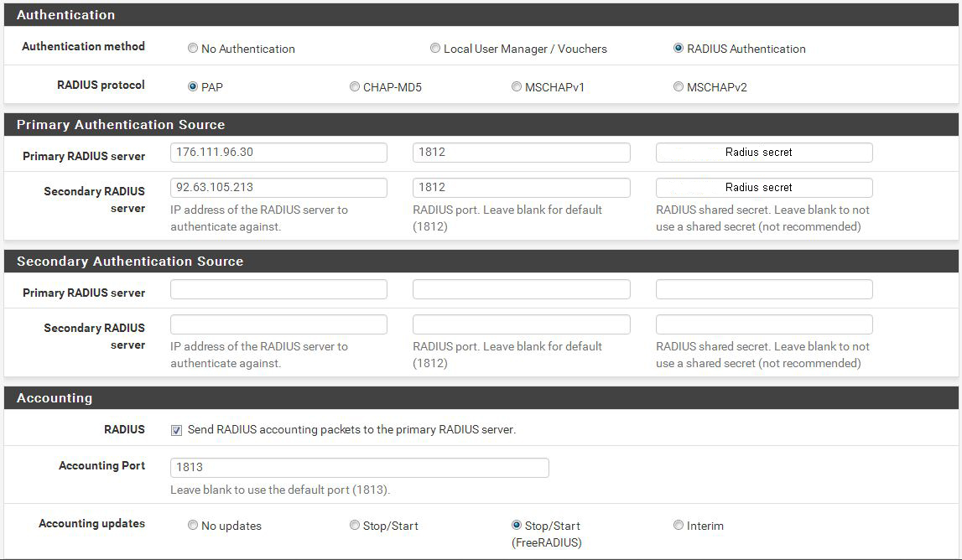Image resolution: width=962 pixels, height=560 pixels.
Task: Click empty primary shared secret in Secondary Authentication Source
Action: tap(763, 289)
